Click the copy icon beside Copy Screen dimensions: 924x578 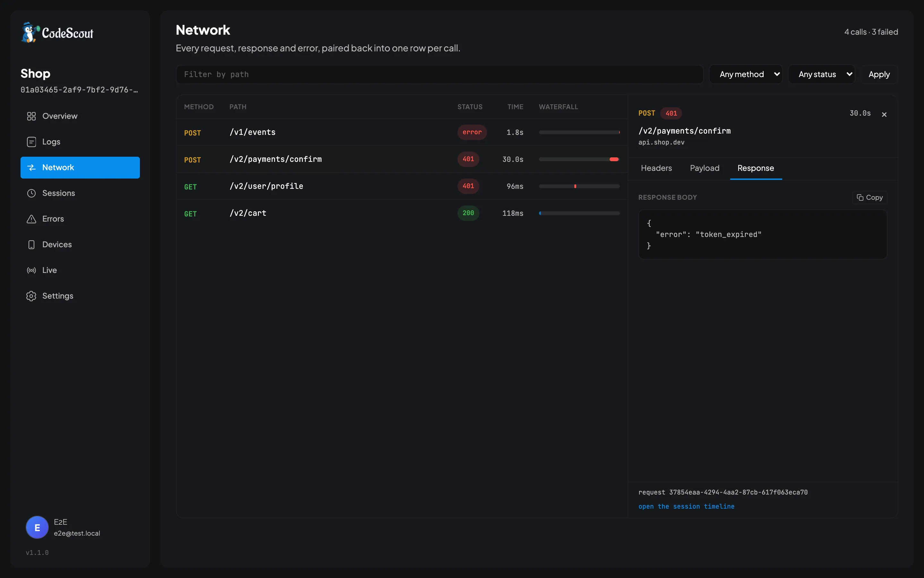click(860, 197)
